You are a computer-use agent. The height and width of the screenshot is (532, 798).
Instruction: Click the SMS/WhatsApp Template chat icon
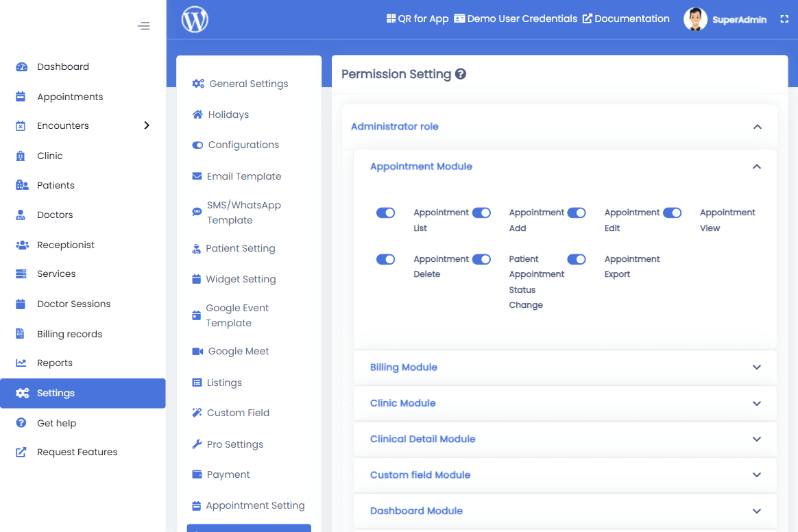[197, 212]
